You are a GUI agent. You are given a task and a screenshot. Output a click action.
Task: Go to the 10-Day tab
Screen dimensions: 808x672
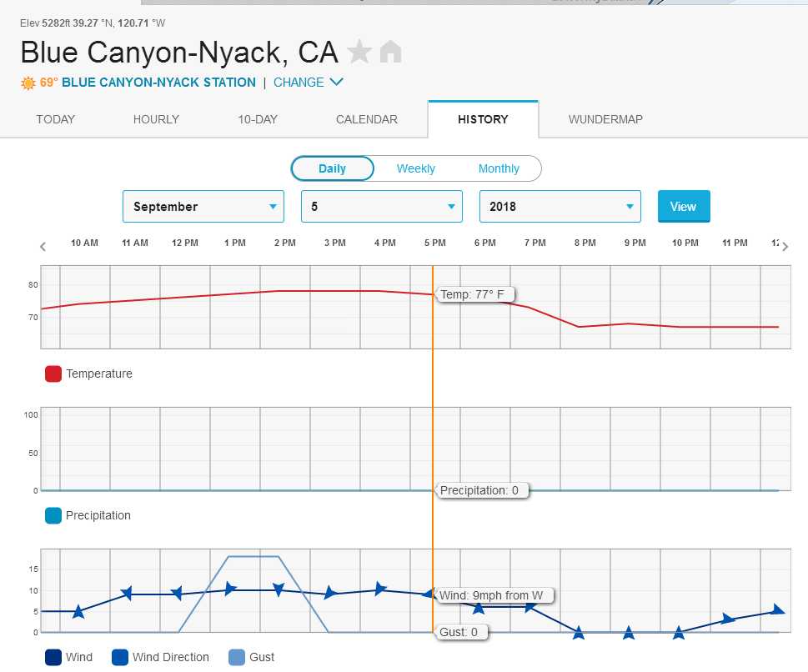point(258,119)
